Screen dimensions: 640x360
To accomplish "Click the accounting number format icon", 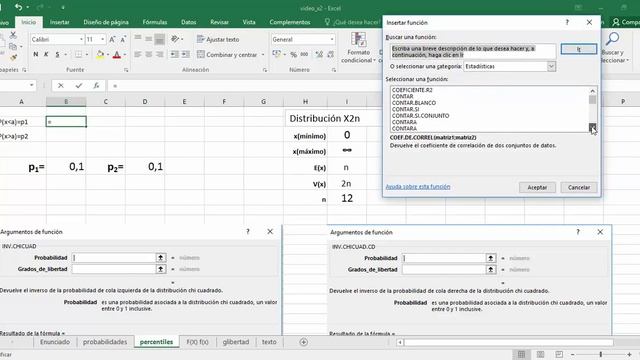I will (x=276, y=54).
